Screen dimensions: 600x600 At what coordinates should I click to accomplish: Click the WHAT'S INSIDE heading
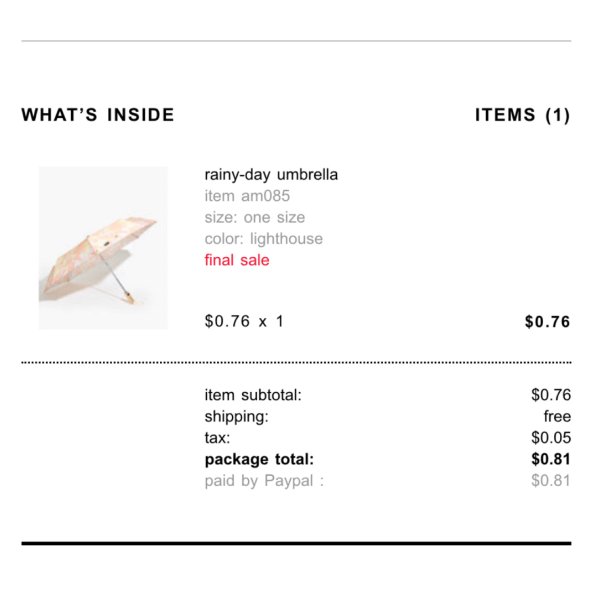98,115
